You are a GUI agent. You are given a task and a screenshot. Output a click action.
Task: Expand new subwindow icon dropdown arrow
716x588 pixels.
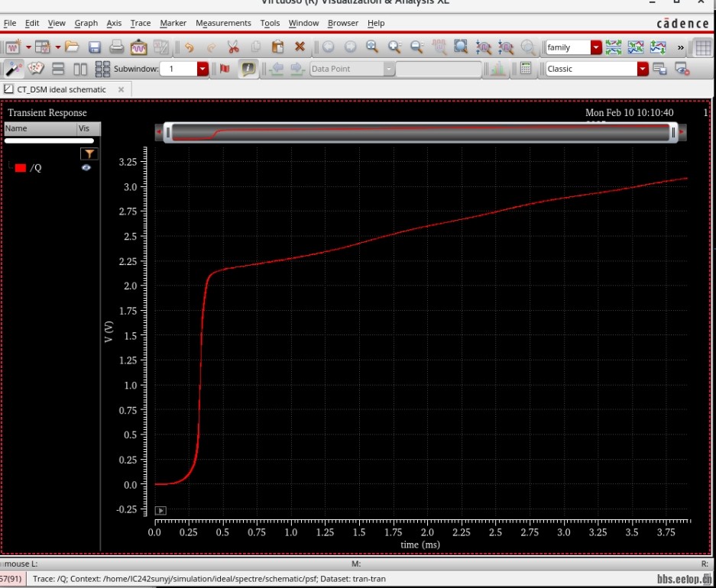pyautogui.click(x=57, y=47)
